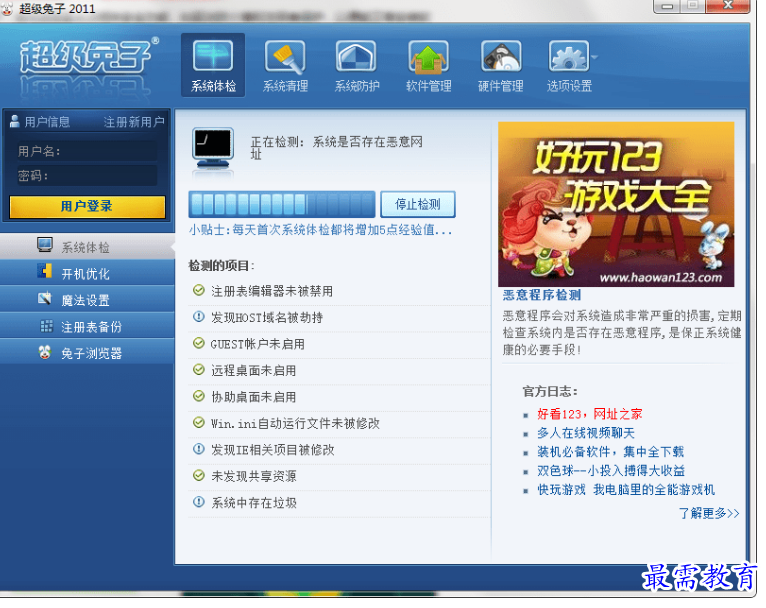Click the warning icon beside 发现IE相关项目被修改
Viewport: 766px width, 608px height.
[199, 449]
